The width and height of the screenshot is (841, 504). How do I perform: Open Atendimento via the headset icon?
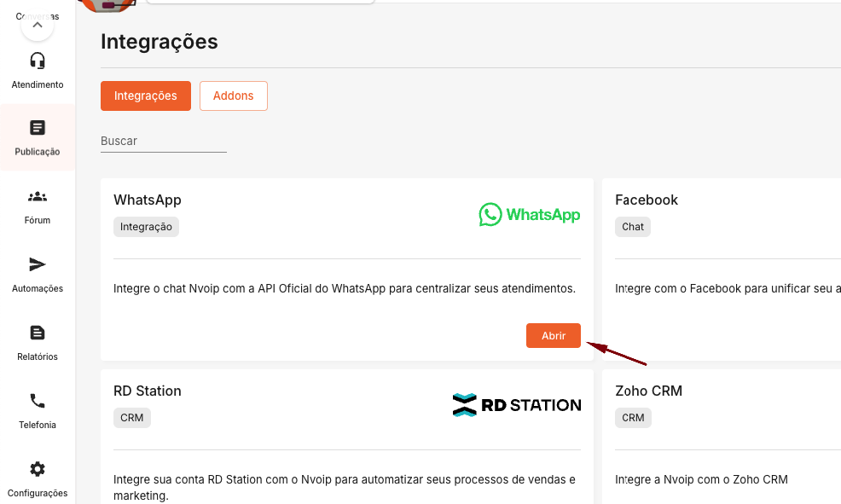click(x=38, y=61)
